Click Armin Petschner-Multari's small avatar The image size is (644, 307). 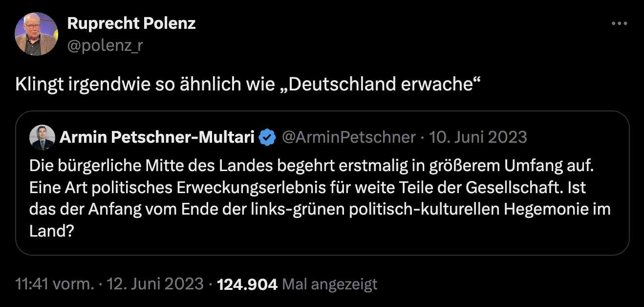42,137
